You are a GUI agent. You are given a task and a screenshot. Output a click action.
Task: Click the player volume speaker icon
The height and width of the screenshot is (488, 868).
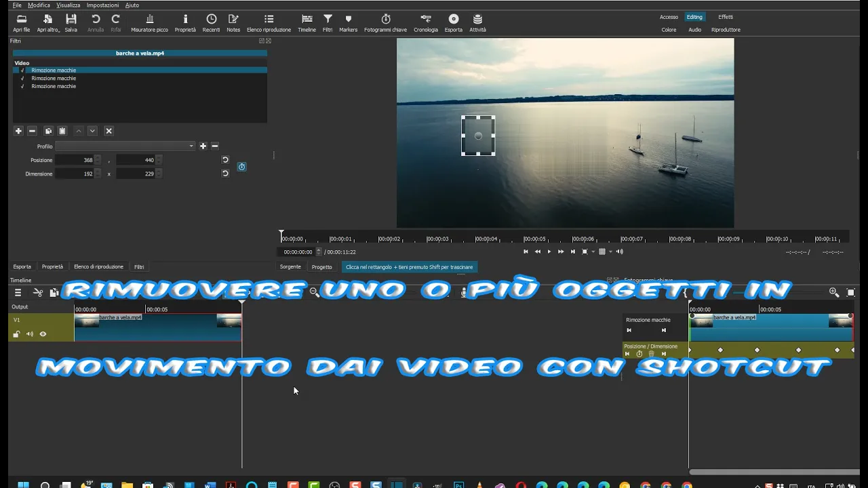[620, 251]
